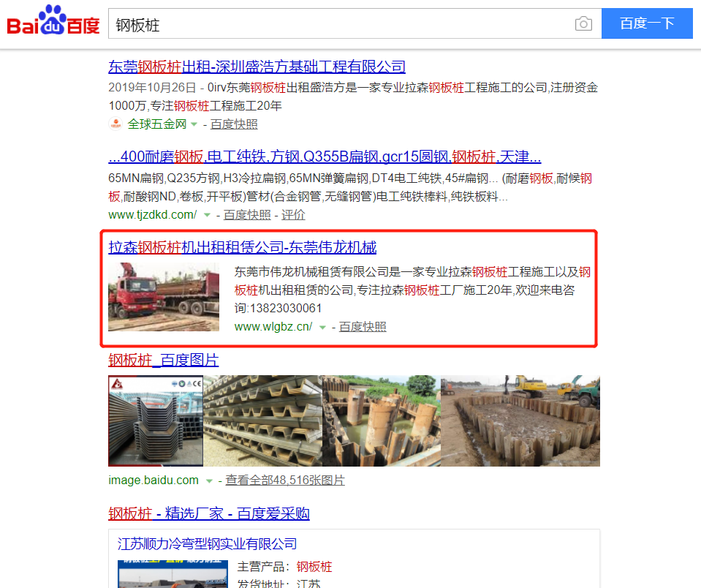The image size is (701, 588).
Task: Open 拉森钢板桩机出租租赁公司 result
Action: (242, 247)
